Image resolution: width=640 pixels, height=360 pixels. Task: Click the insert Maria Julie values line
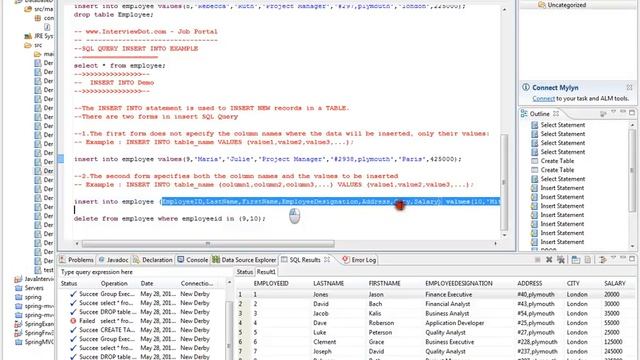[x=268, y=159]
